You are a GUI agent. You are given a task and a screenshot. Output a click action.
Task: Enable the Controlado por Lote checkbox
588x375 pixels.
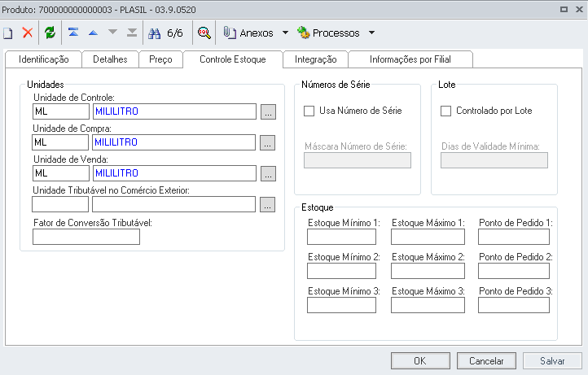[x=445, y=111]
